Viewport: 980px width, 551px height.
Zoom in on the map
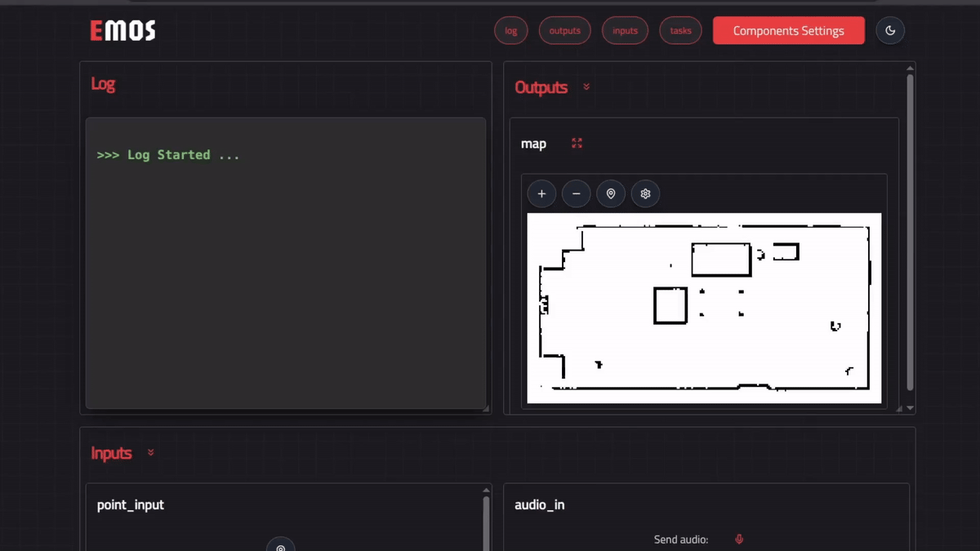click(541, 193)
